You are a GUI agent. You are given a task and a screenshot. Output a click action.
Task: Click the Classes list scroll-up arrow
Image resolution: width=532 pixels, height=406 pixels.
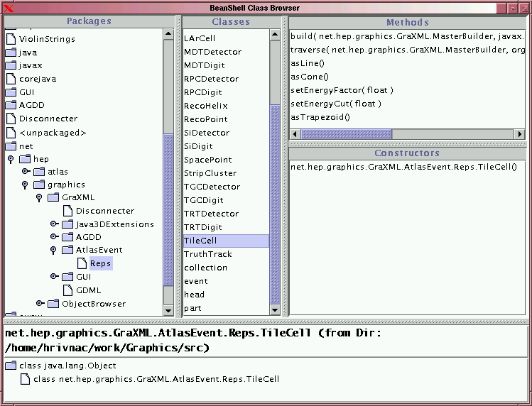pyautogui.click(x=275, y=34)
